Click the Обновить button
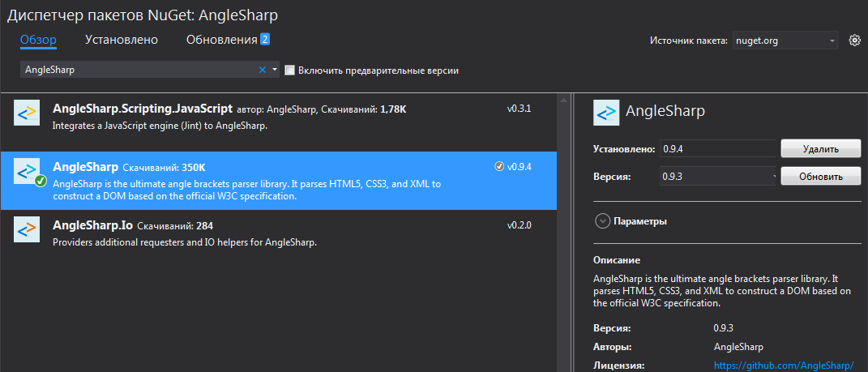Image resolution: width=868 pixels, height=372 pixels. (x=821, y=177)
